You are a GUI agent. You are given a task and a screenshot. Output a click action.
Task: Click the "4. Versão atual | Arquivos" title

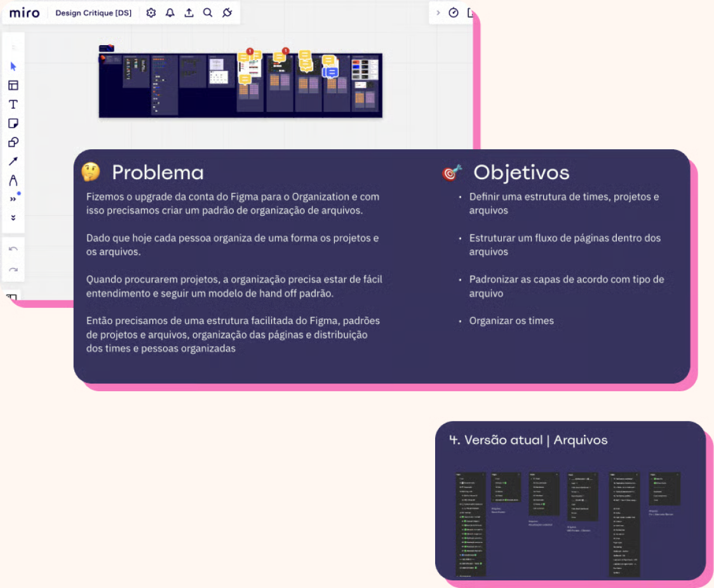529,440
